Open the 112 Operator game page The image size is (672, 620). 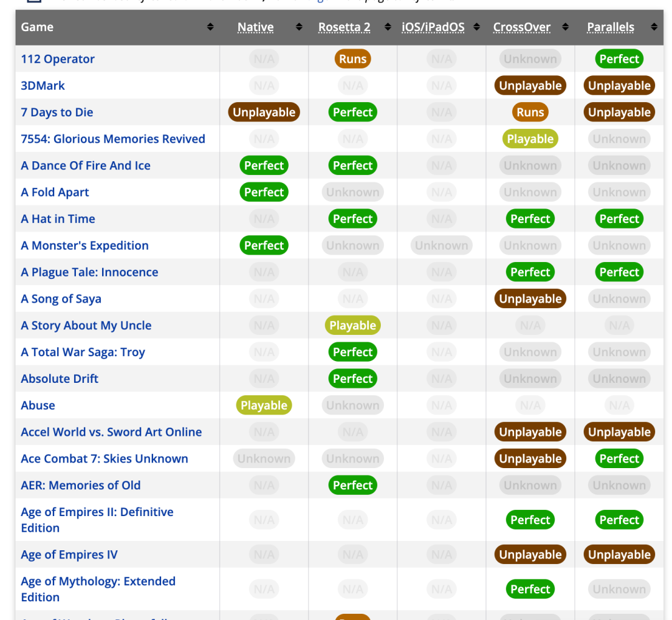58,59
